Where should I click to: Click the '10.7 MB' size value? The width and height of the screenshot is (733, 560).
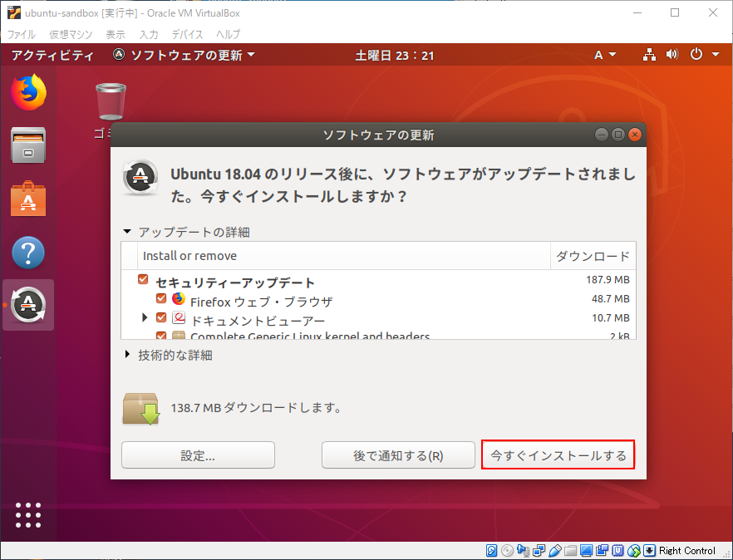coord(611,318)
